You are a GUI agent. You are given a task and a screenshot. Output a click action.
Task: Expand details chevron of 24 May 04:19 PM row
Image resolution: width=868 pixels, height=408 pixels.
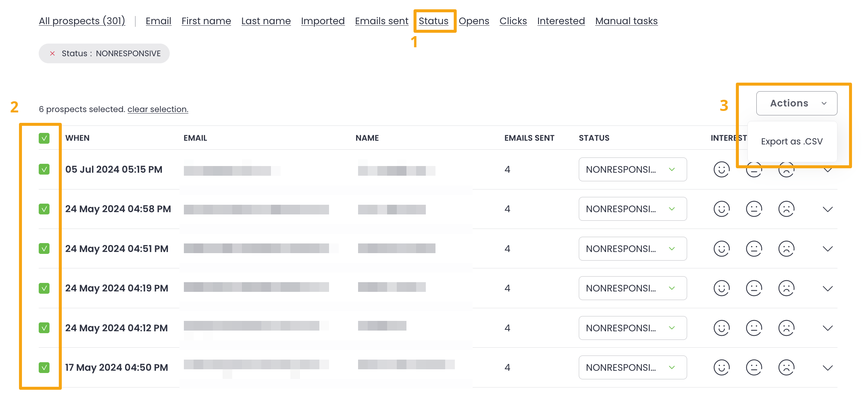click(x=827, y=289)
